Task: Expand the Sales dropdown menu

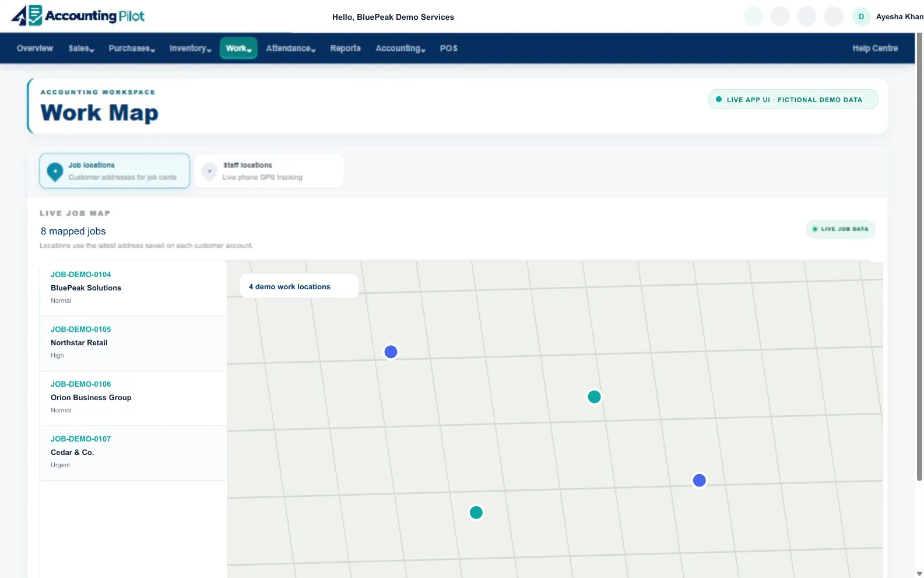Action: [x=81, y=48]
